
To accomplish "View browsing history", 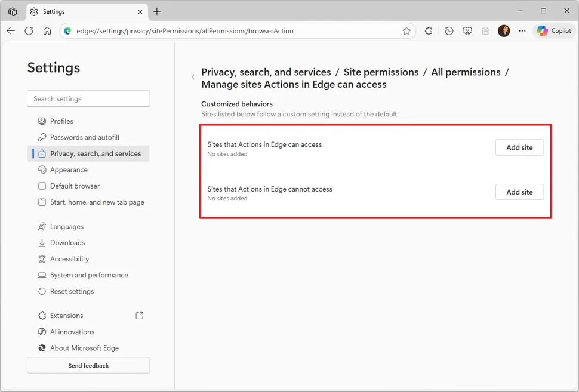I will click(448, 30).
